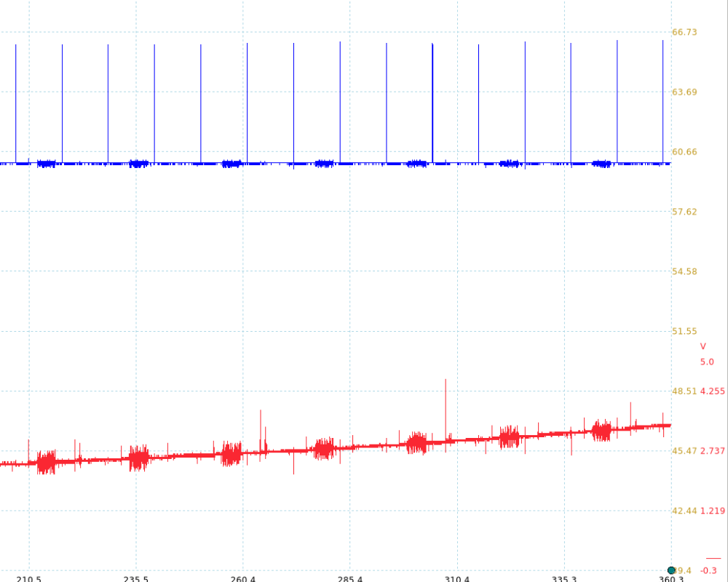728x582 pixels.
Task: Click the 54.58 y-axis label
Action: pyautogui.click(x=684, y=271)
